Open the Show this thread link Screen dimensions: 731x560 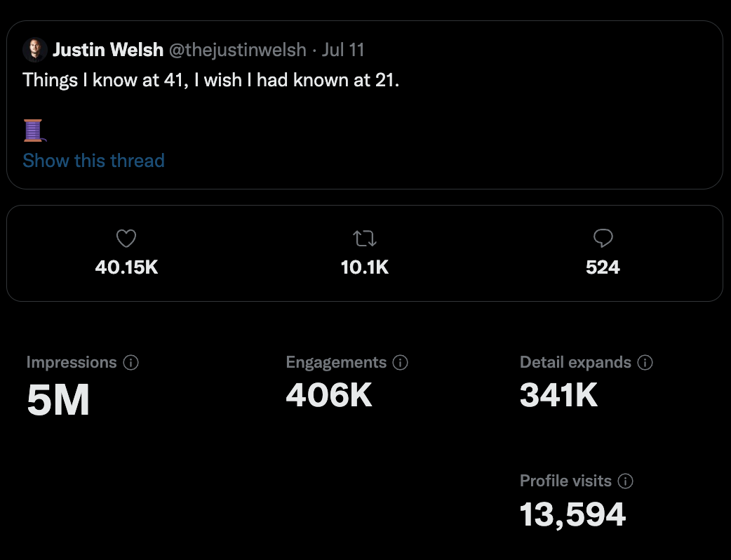pyautogui.click(x=93, y=161)
